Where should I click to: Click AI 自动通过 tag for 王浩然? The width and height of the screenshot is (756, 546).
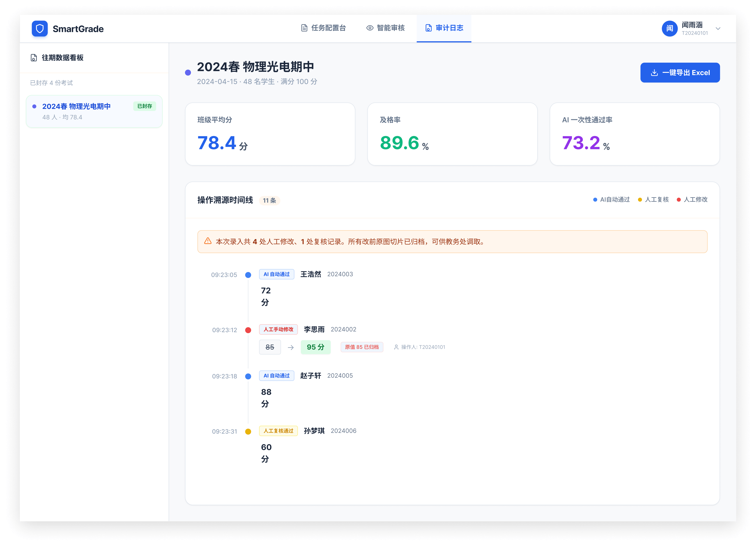point(277,274)
